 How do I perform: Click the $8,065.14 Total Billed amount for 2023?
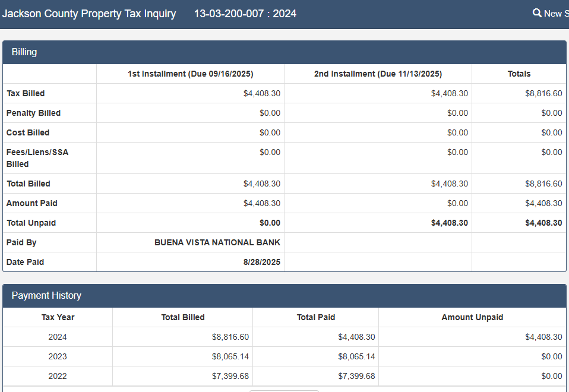coord(230,356)
